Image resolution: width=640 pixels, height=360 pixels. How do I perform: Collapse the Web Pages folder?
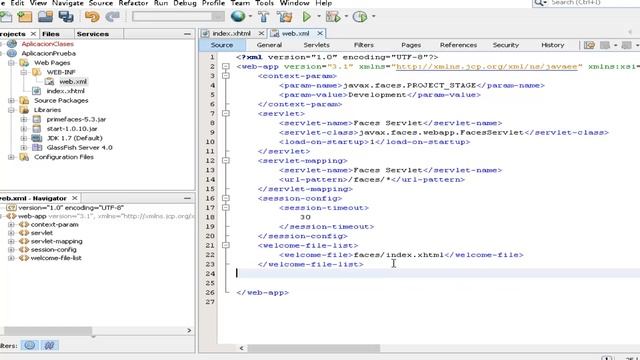pos(11,63)
